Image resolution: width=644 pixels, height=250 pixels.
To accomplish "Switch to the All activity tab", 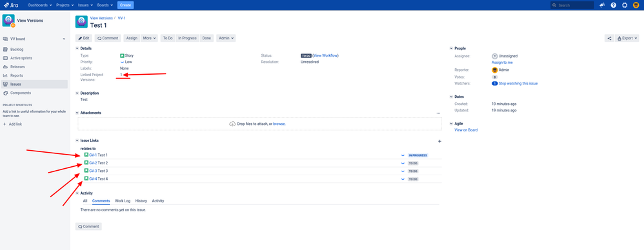I will [85, 201].
